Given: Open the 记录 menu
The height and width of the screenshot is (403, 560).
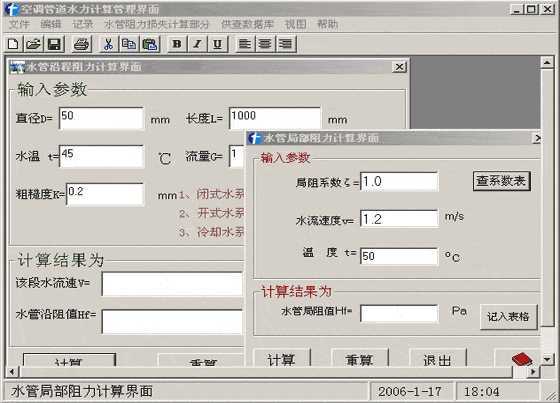Looking at the screenshot, I should click(x=82, y=24).
